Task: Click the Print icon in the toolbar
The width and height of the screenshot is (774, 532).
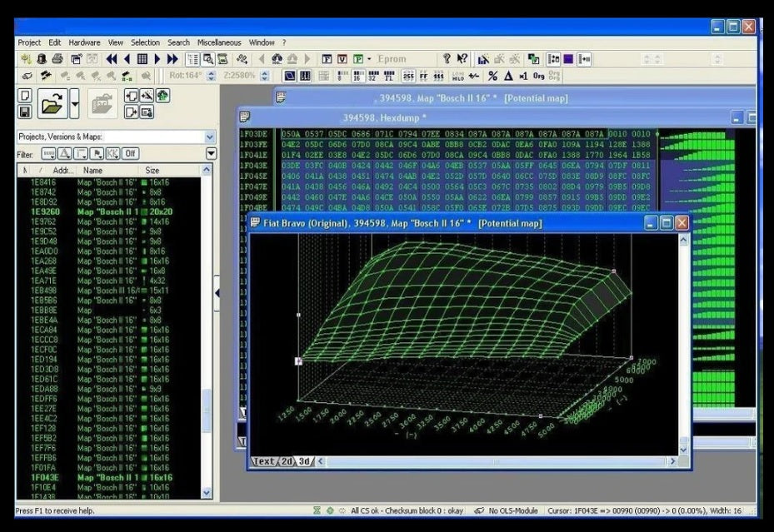Action: coord(57,59)
